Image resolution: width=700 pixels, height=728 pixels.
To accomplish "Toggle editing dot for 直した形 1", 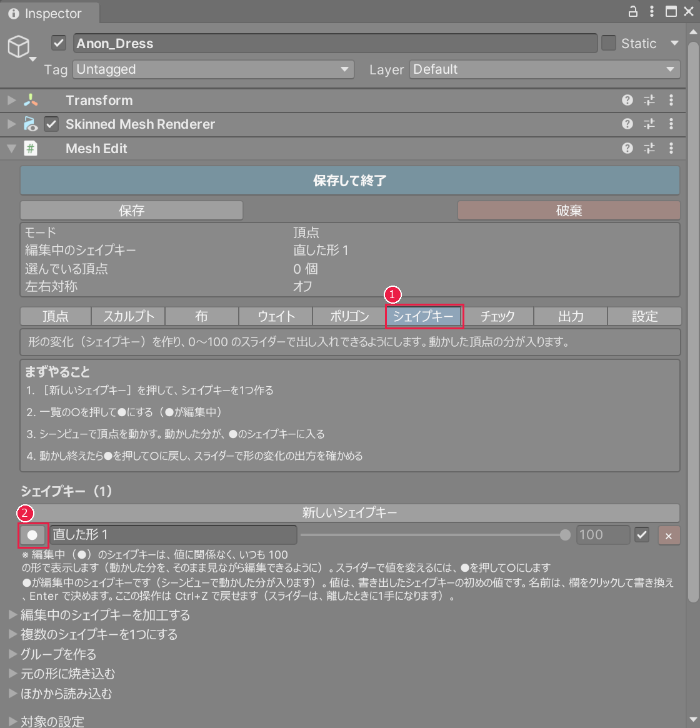I will (32, 535).
